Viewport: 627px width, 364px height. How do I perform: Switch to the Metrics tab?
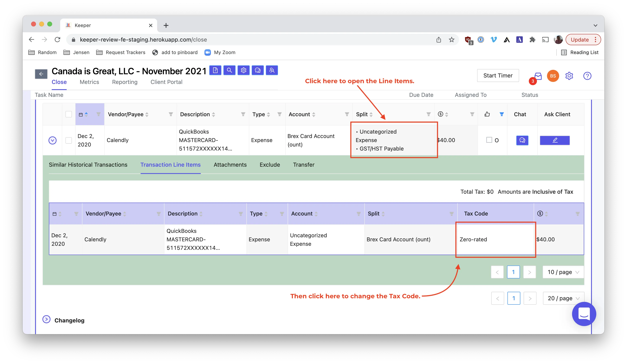[x=89, y=82]
